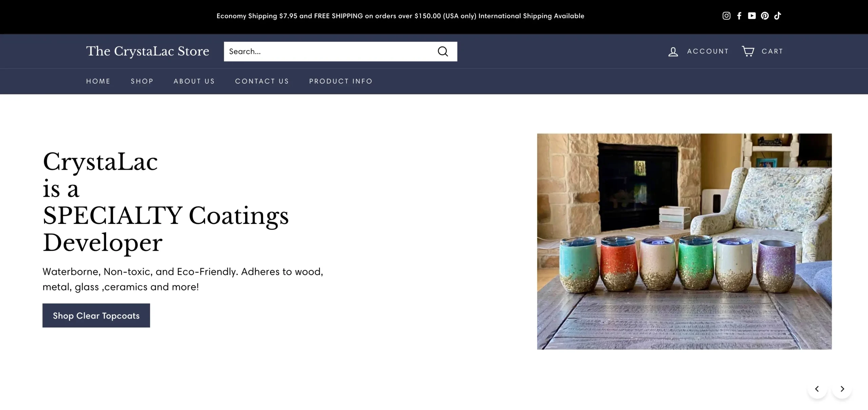Click the shipping announcement banner text
Screen dimensions: 868x410
400,16
